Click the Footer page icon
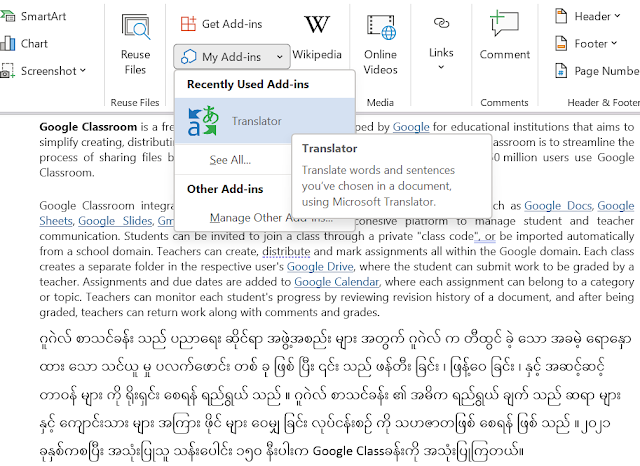The height and width of the screenshot is (466, 640). tap(561, 43)
